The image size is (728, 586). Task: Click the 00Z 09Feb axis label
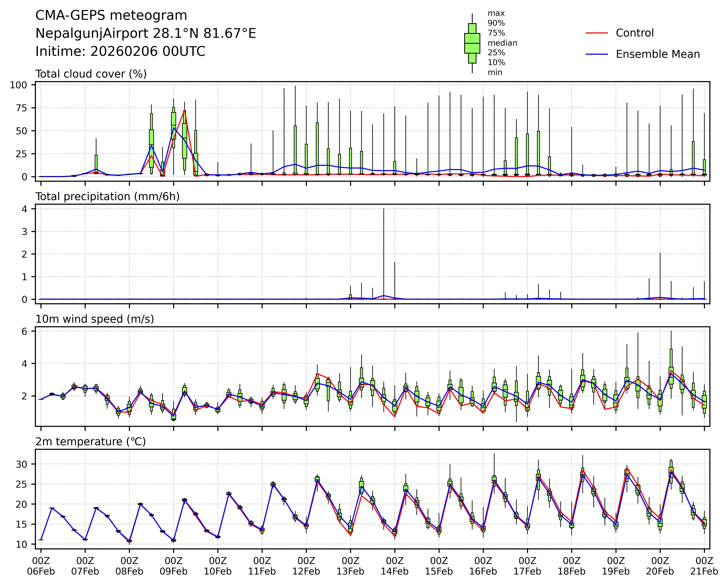tap(174, 566)
